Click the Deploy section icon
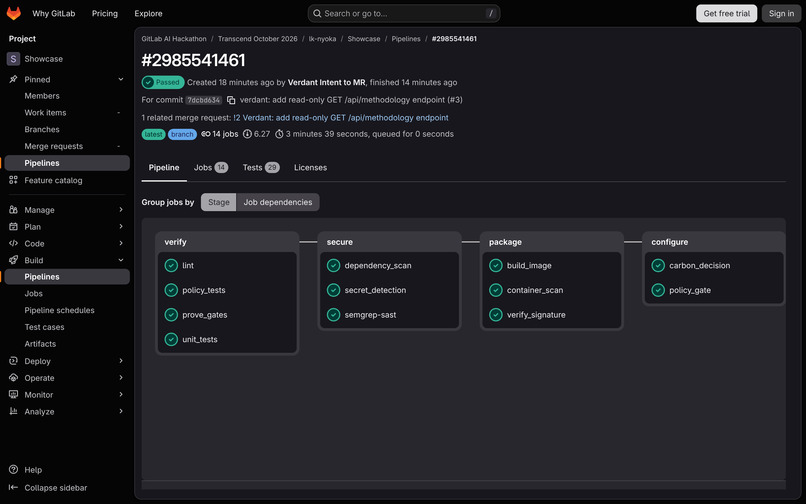Image resolution: width=806 pixels, height=504 pixels. point(13,361)
